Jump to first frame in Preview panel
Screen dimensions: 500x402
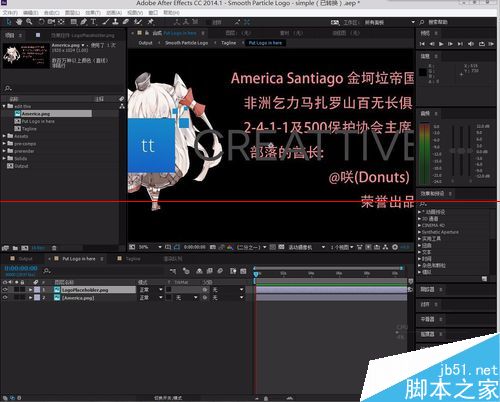coord(422,44)
